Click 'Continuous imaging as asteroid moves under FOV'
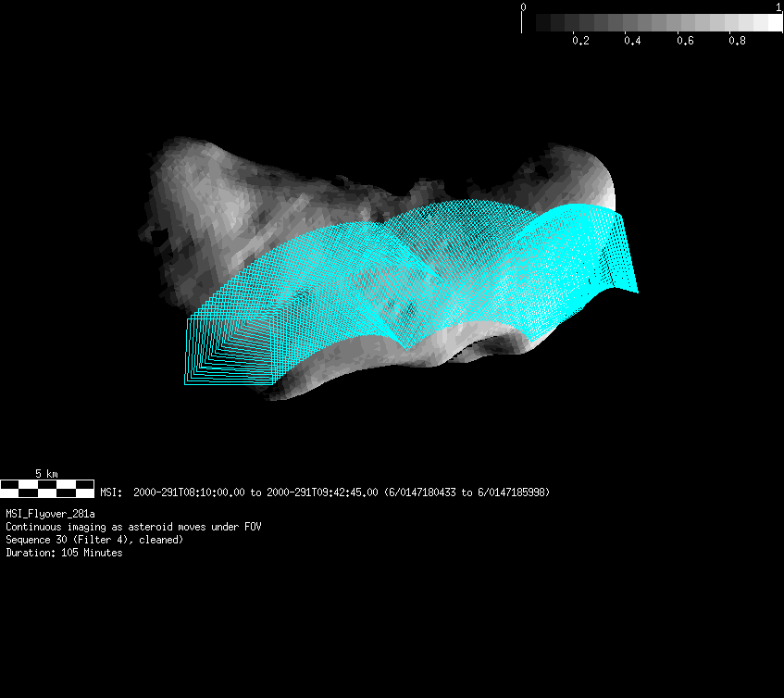Viewport: 784px width, 698px height. [133, 527]
